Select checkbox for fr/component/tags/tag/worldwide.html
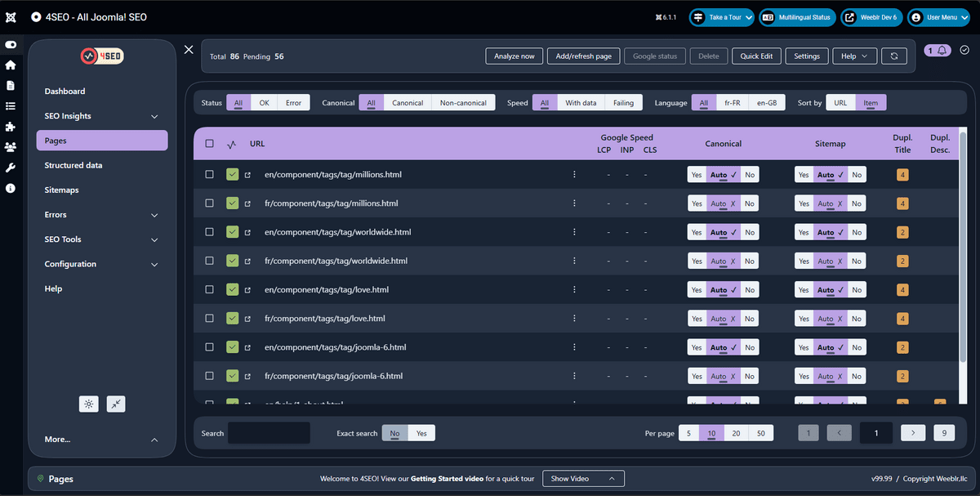980x496 pixels. click(x=209, y=261)
